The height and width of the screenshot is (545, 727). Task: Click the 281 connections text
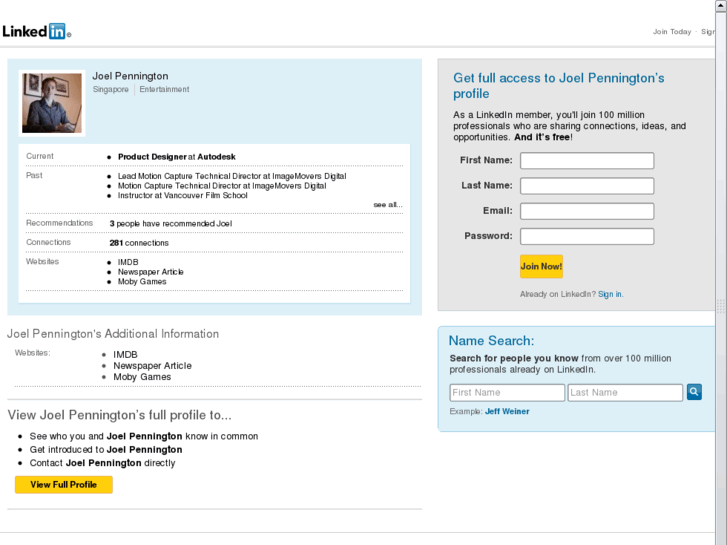coord(139,243)
